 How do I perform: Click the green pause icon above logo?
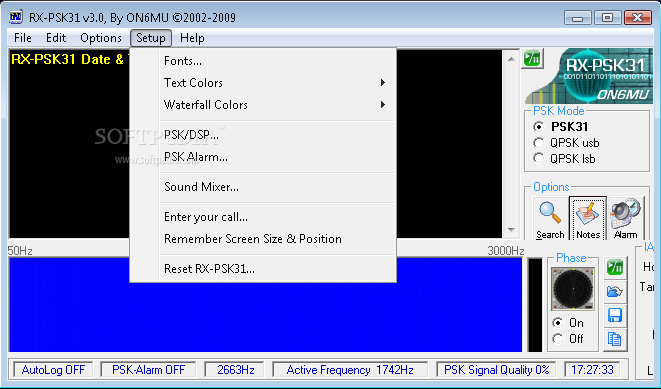click(532, 58)
